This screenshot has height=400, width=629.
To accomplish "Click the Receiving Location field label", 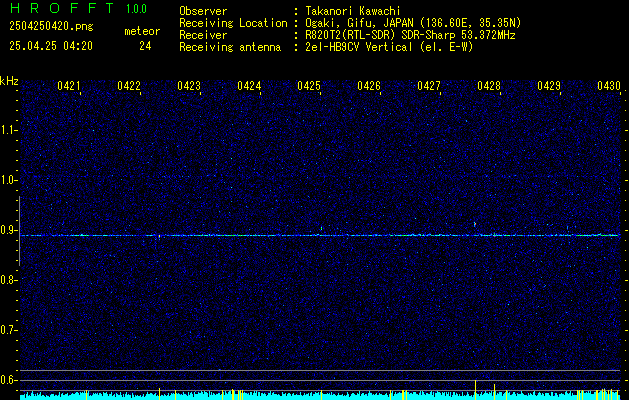I will pos(233,23).
